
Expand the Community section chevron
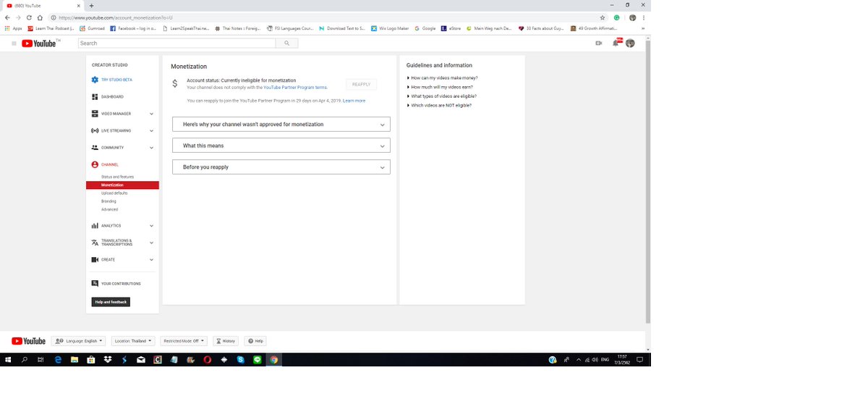click(151, 148)
